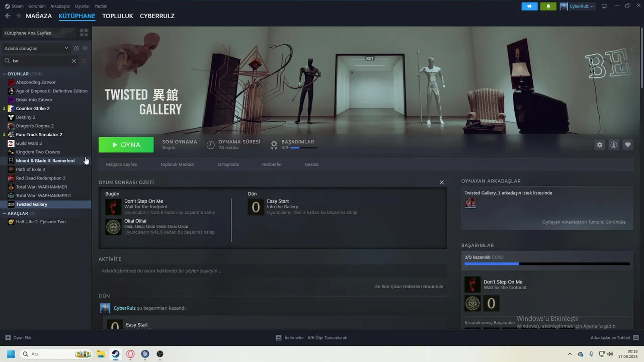Click Don't Step On Me achievement icon in summary
644x362 pixels.
(113, 207)
